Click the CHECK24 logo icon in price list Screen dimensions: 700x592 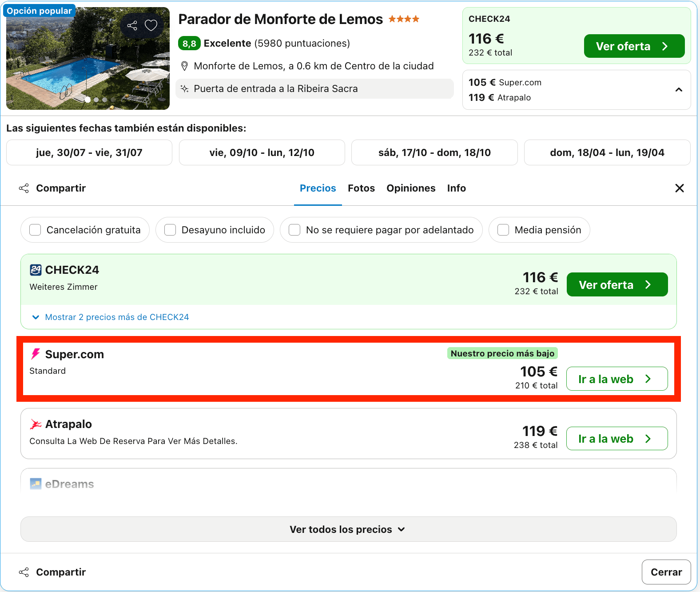[x=36, y=270]
